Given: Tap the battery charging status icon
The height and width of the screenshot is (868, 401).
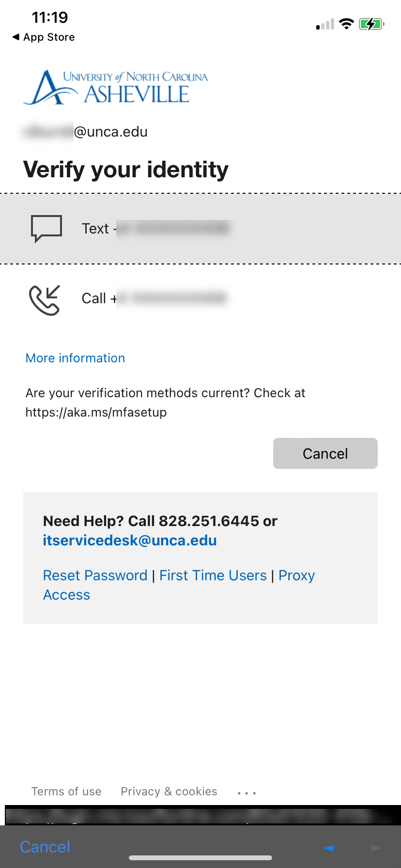Looking at the screenshot, I should tap(371, 24).
